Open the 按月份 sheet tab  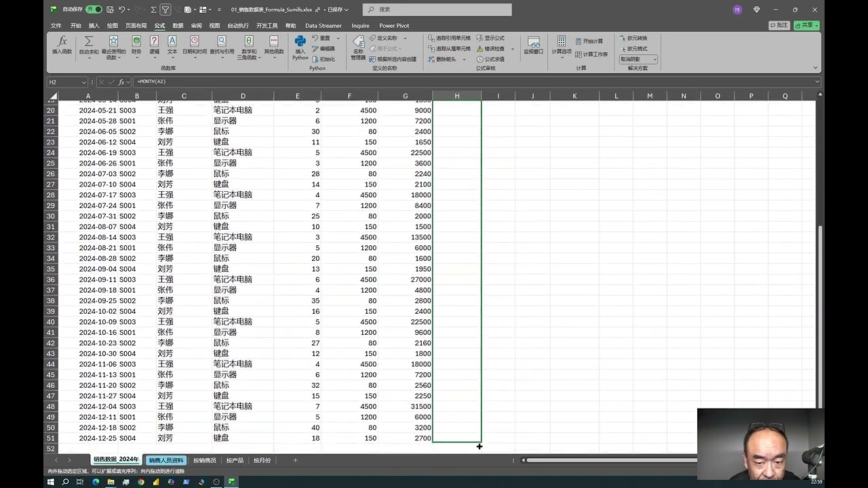coord(262,460)
